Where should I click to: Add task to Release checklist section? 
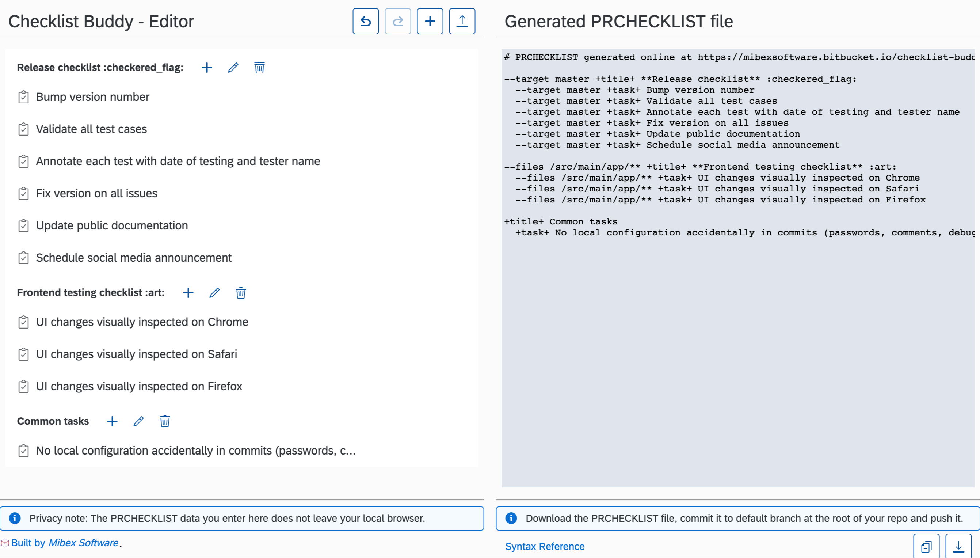point(207,68)
